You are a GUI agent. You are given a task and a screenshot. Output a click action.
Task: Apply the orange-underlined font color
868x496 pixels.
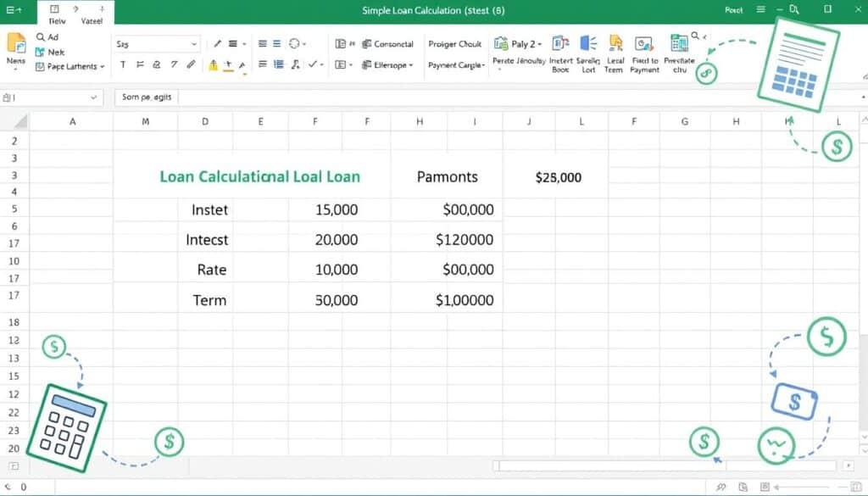pos(228,65)
